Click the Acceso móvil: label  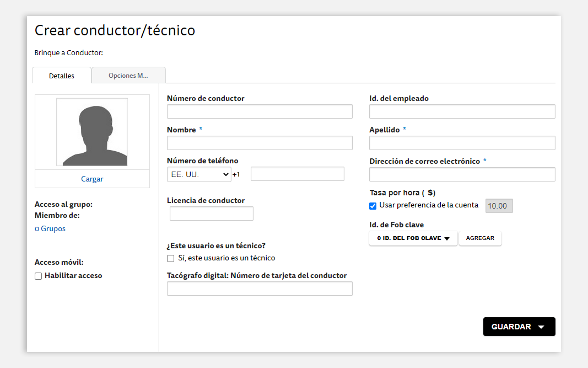click(59, 262)
